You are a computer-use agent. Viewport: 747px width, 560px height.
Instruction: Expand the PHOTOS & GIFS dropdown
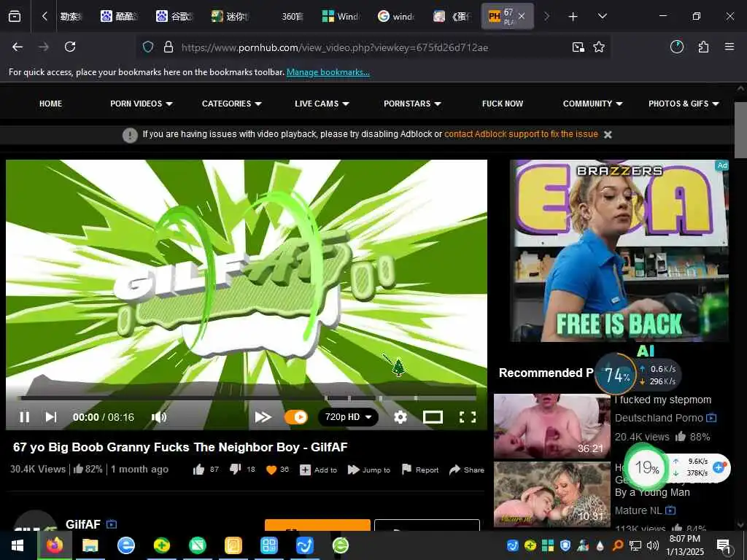click(684, 104)
